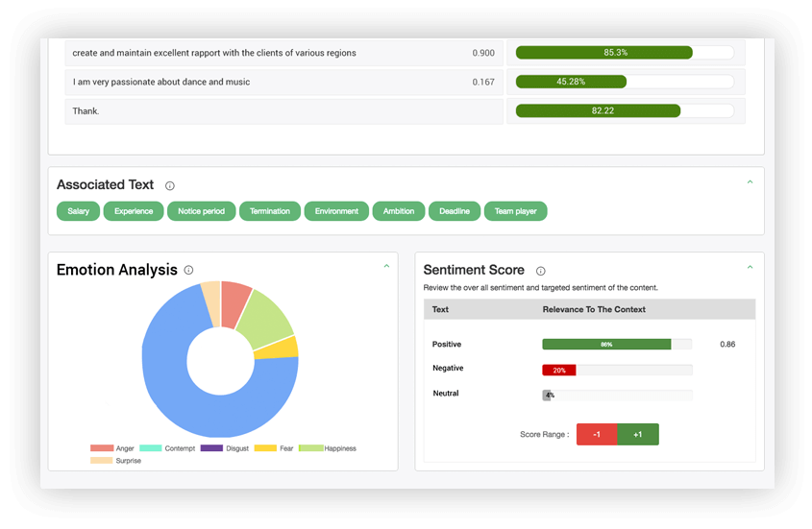Click the Sentiment Score heading

474,270
